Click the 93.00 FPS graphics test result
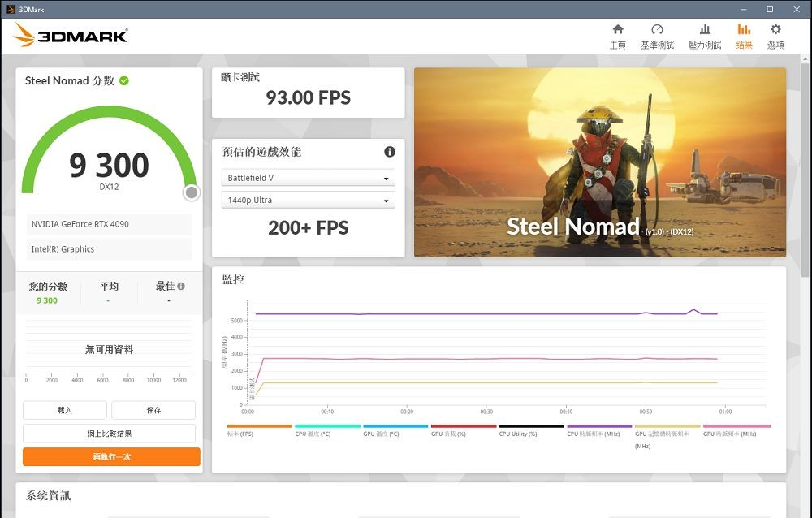 tap(308, 97)
